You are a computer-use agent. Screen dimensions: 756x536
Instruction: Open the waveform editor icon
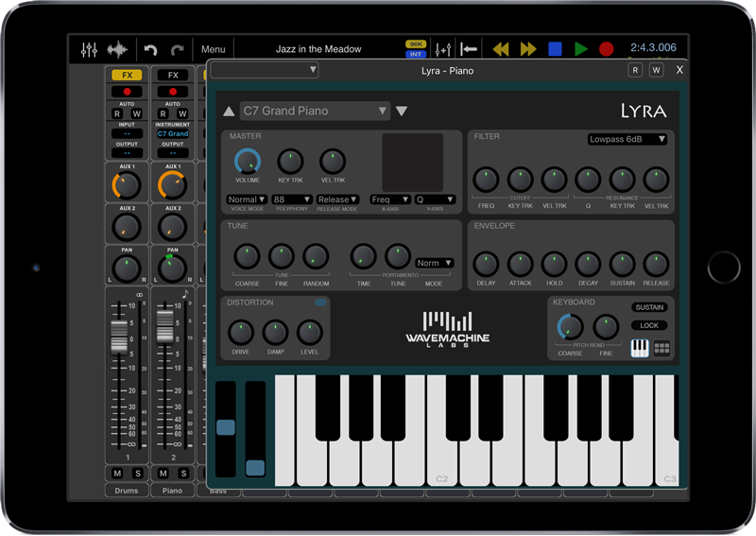tap(117, 49)
